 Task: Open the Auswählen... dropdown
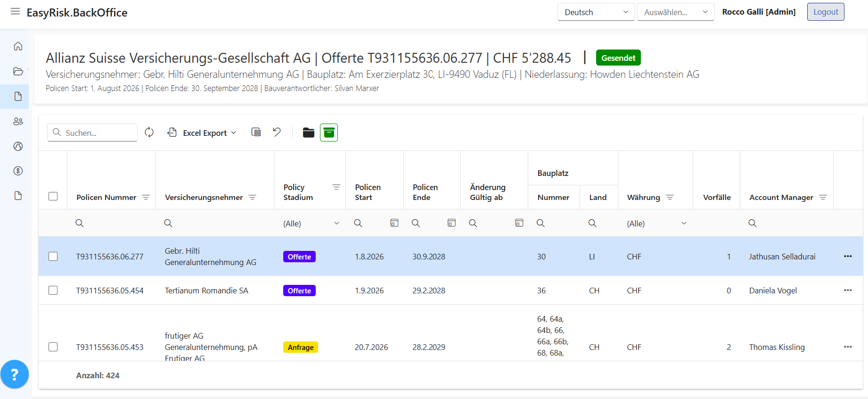(676, 12)
